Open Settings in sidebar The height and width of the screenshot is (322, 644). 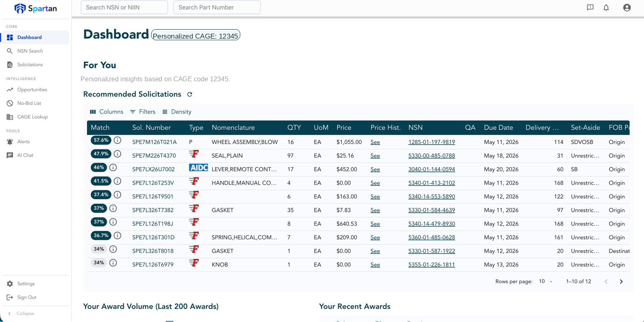[x=35, y=284]
